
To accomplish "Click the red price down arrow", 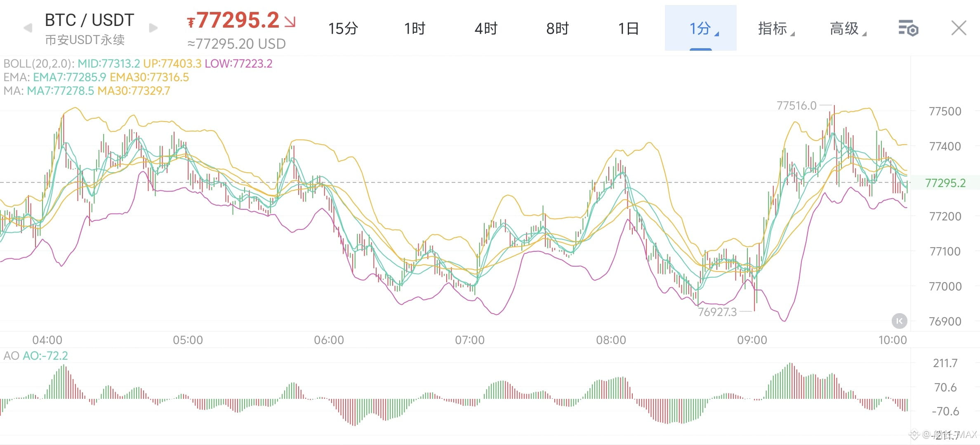I will pyautogui.click(x=290, y=21).
